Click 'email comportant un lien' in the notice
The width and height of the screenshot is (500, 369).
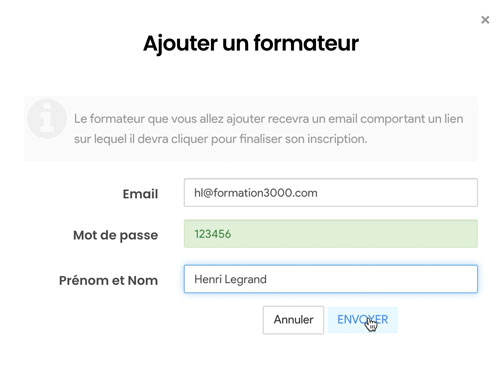click(x=396, y=119)
